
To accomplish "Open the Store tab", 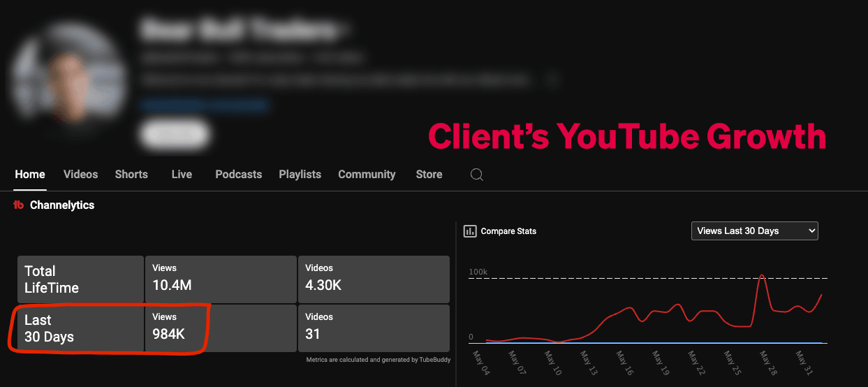I will pos(429,175).
